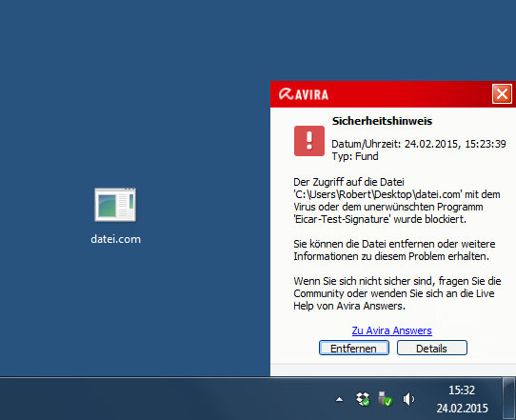The width and height of the screenshot is (516, 420).
Task: Select the datei.com desktop file icon
Action: (115, 205)
